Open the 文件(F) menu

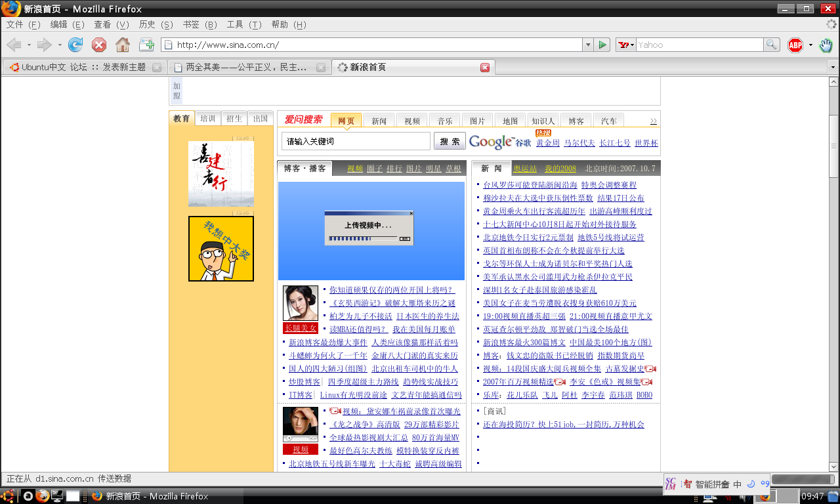click(x=24, y=24)
